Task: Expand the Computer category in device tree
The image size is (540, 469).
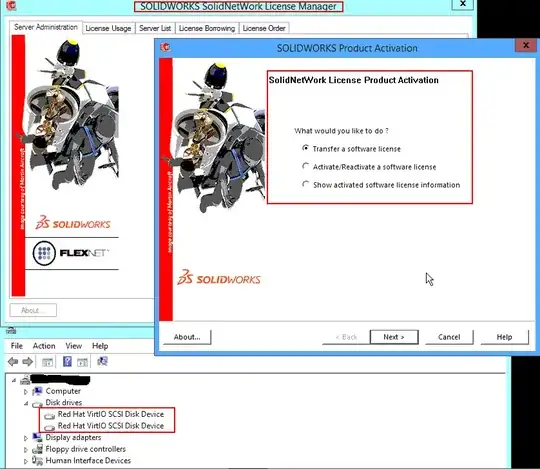Action: coord(26,392)
